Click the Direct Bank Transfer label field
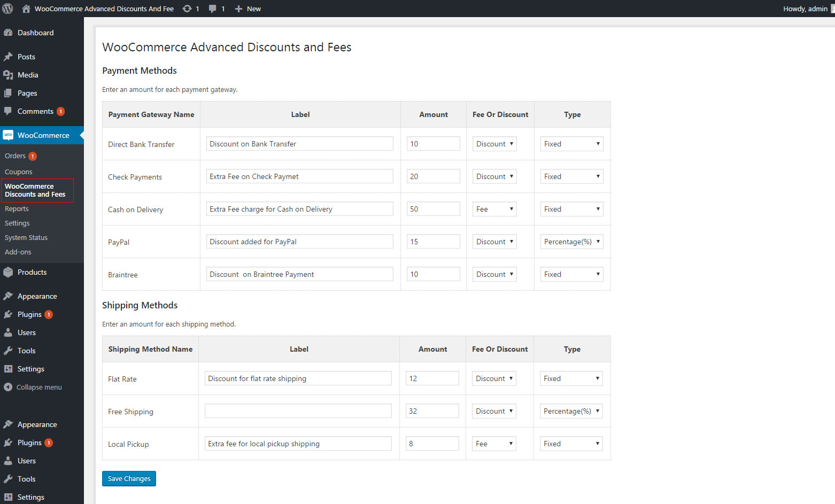The height and width of the screenshot is (504, 835). tap(300, 144)
